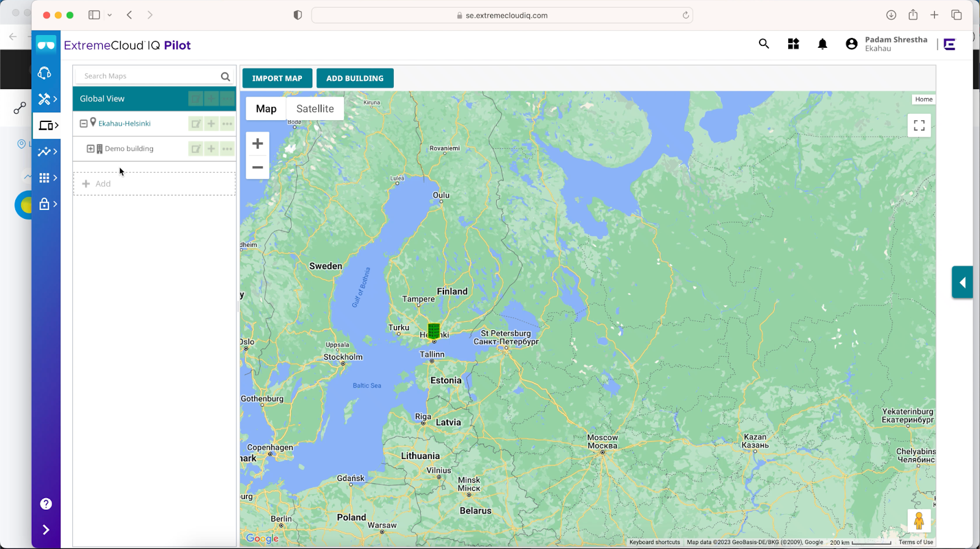Expand the left navigation sidebar

(x=46, y=529)
